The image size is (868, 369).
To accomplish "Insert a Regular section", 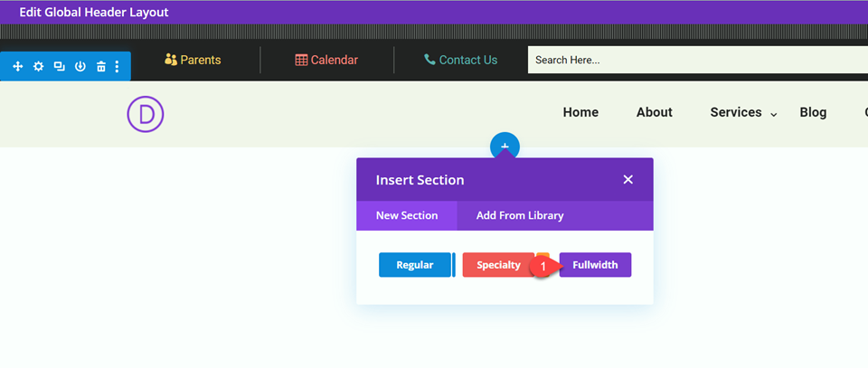I will tap(415, 265).
